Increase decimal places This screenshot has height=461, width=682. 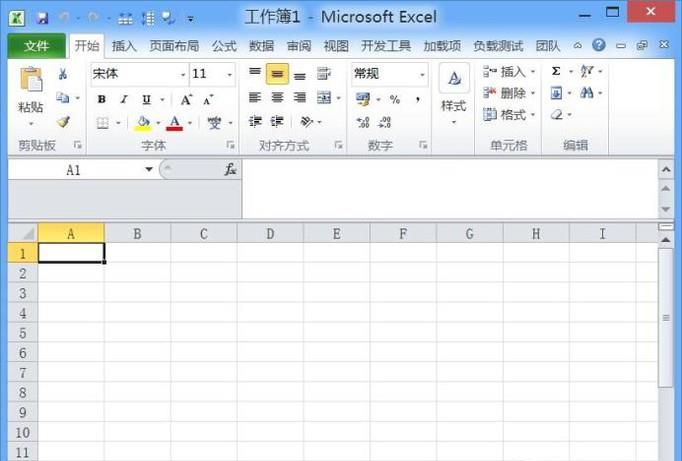click(x=363, y=122)
